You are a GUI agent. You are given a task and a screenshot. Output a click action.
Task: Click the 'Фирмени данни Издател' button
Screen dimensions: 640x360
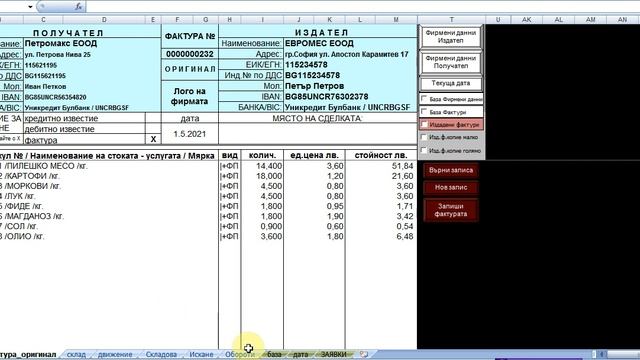point(451,37)
